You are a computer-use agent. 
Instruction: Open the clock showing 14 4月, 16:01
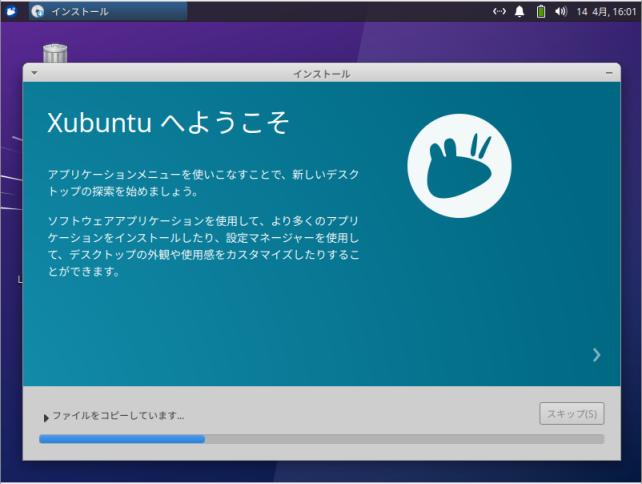pos(606,12)
